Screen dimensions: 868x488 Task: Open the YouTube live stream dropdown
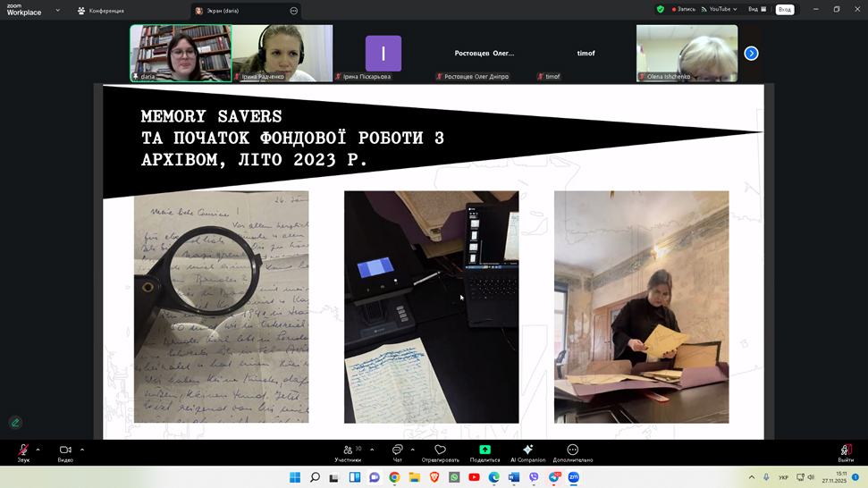719,10
